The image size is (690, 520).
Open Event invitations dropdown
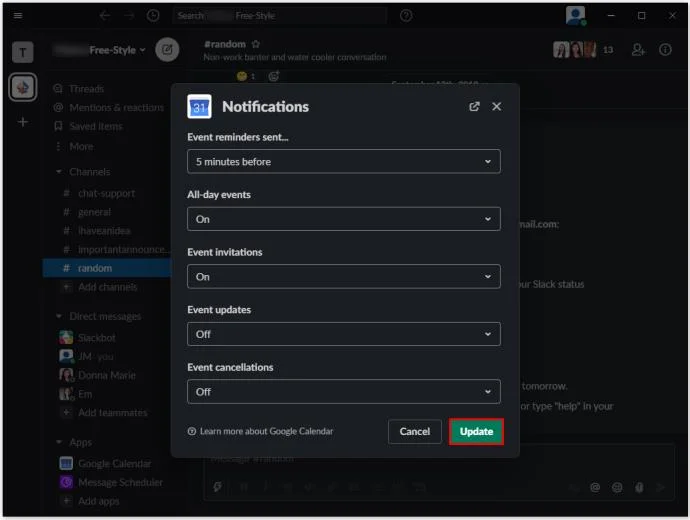pos(344,277)
